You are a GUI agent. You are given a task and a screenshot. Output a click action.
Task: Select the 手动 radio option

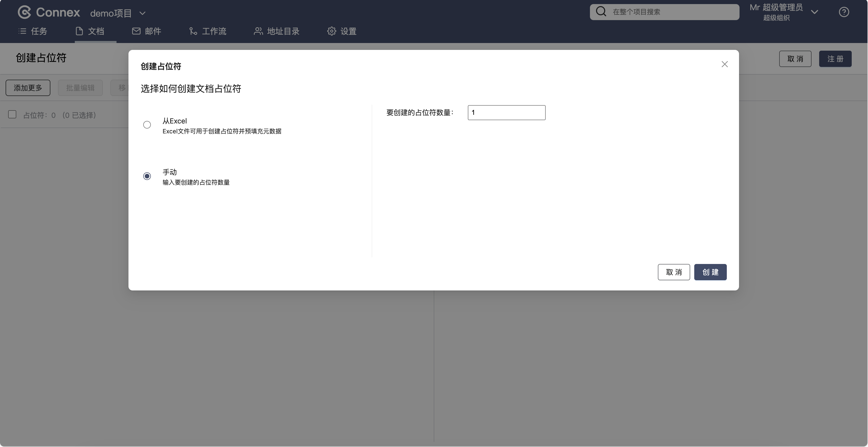147,176
